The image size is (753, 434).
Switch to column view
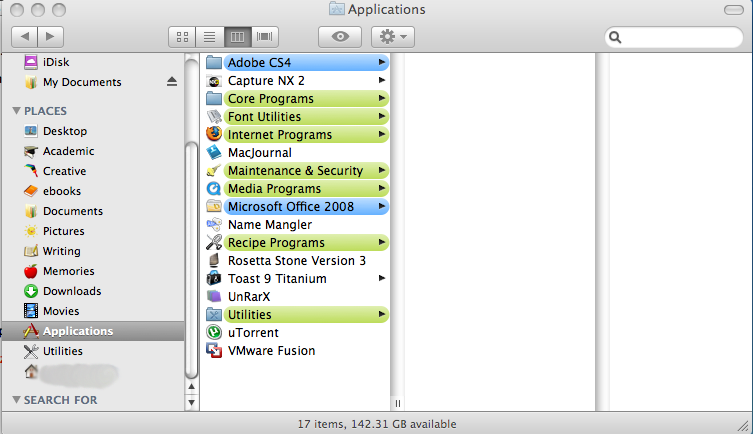237,36
